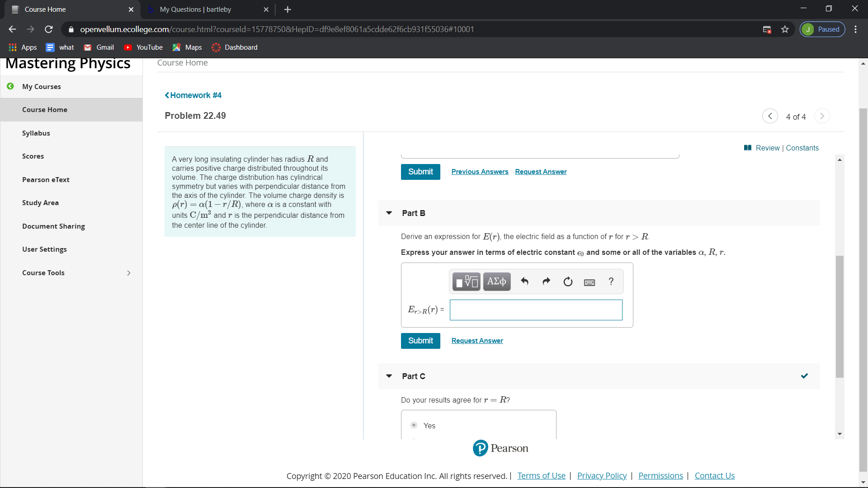Screen dimensions: 868x488
Task: Open Privacy Policy link
Action: [x=602, y=476]
